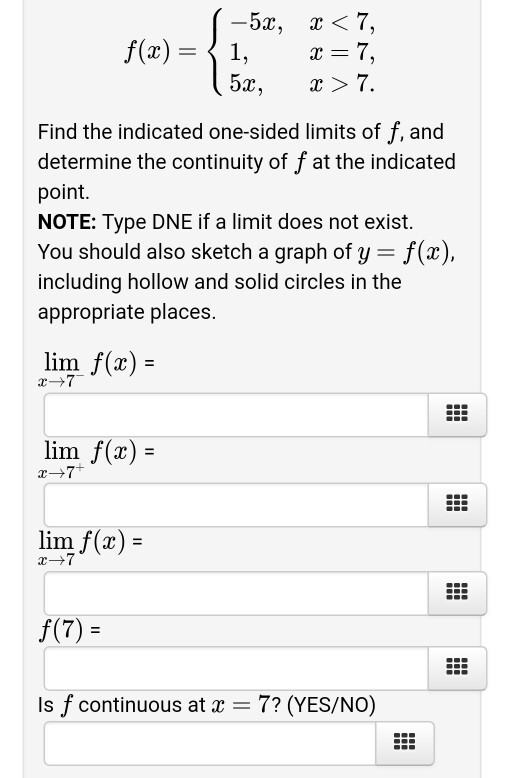The height and width of the screenshot is (778, 522).
Task: Click the x→7⁺ limit expression label
Action: click(x=96, y=458)
